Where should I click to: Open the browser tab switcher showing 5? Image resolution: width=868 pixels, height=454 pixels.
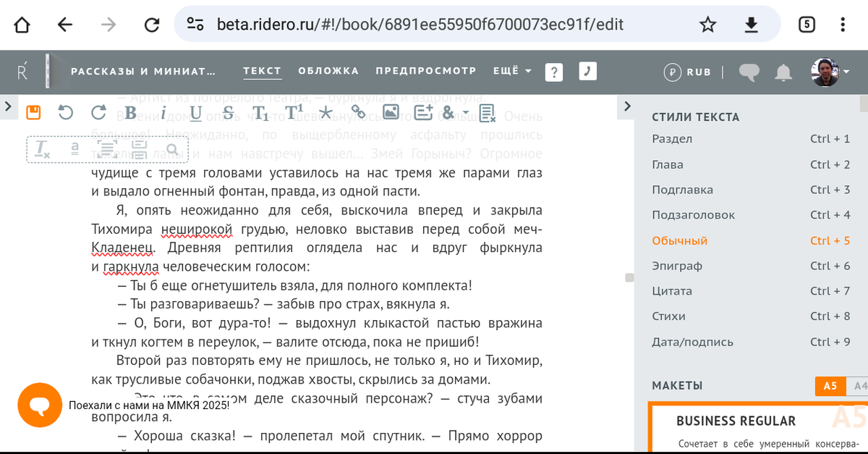[807, 25]
